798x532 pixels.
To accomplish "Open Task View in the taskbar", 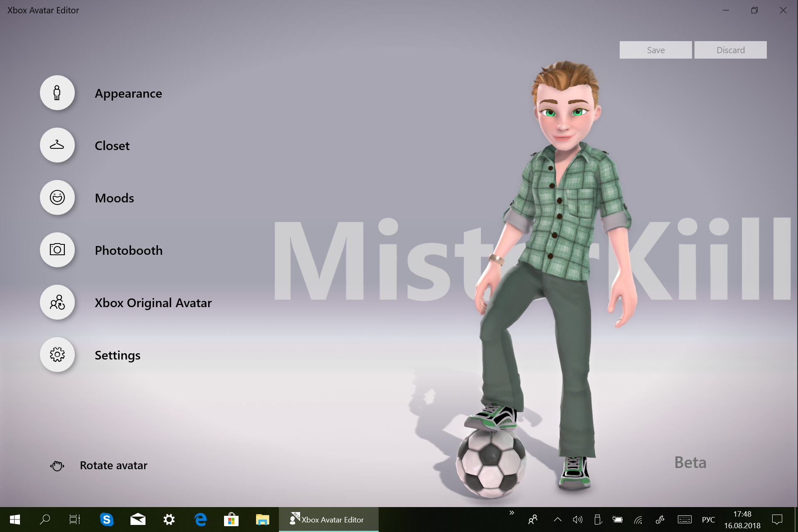I will [75, 520].
